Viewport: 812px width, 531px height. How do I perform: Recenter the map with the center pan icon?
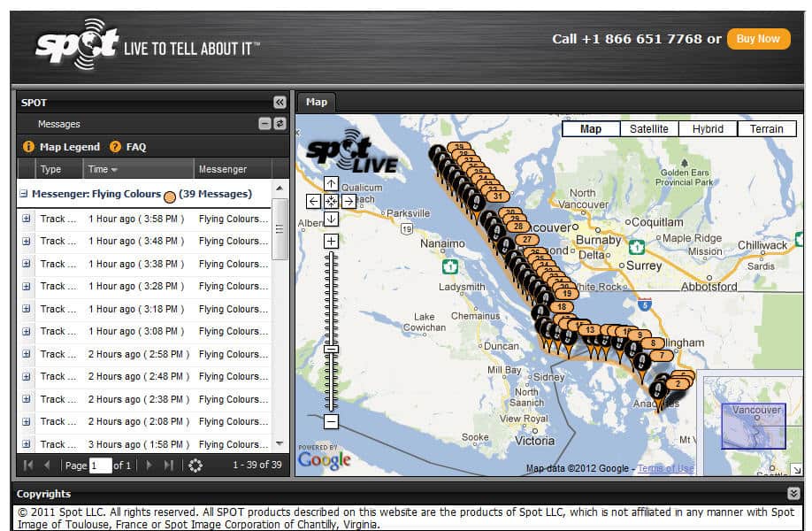332,201
